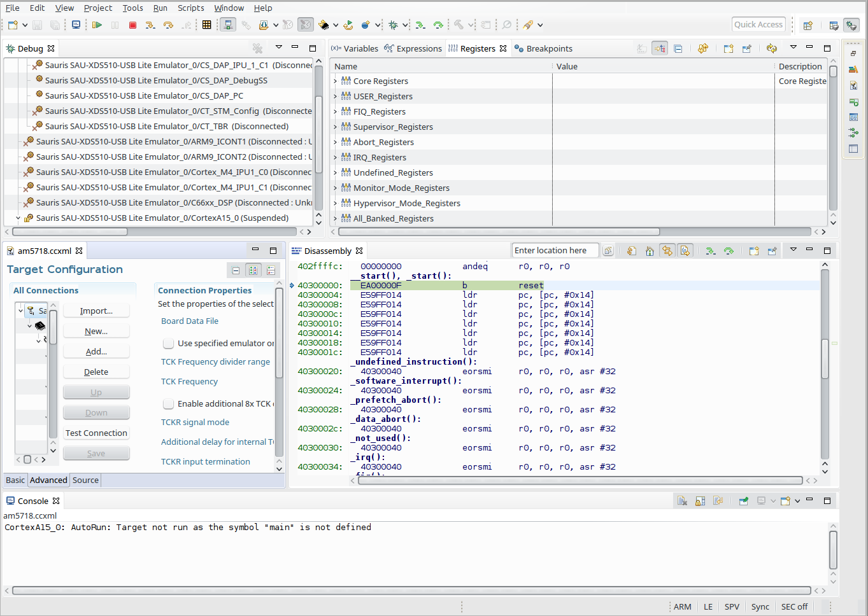Click the Import... button

click(x=96, y=311)
